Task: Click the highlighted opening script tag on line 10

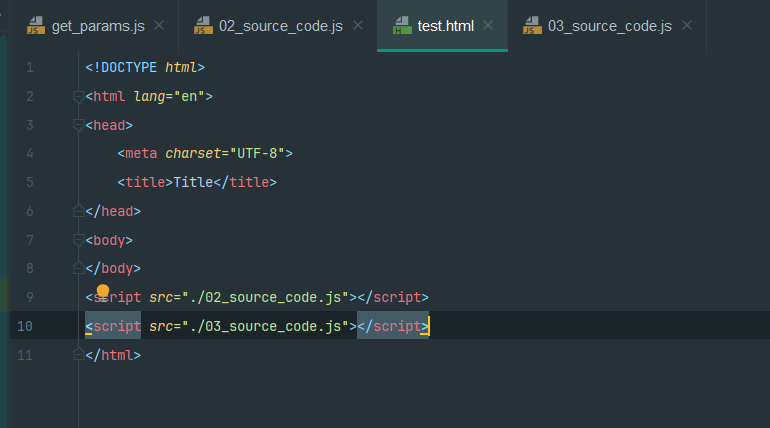Action: 113,326
